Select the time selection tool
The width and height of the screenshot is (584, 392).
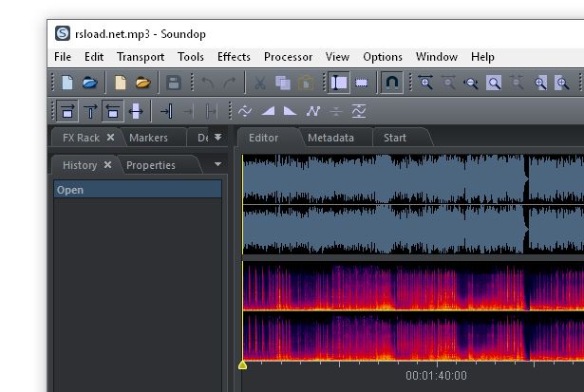(339, 83)
